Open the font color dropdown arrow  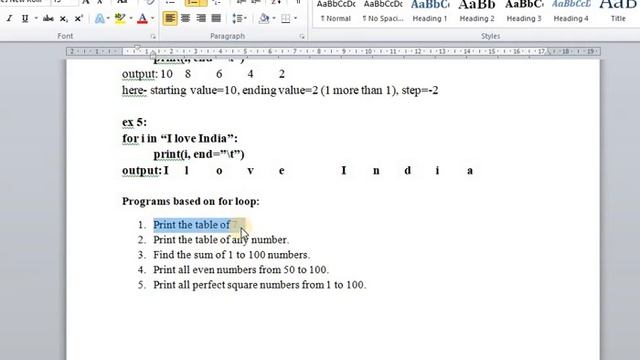[x=152, y=18]
